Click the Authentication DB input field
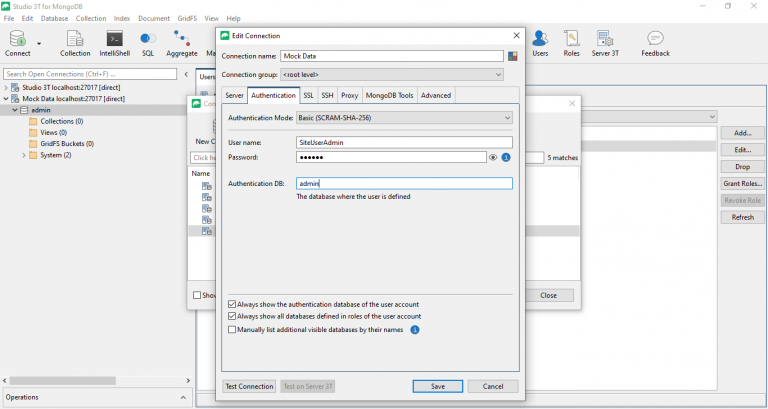The height and width of the screenshot is (409, 768). point(405,183)
